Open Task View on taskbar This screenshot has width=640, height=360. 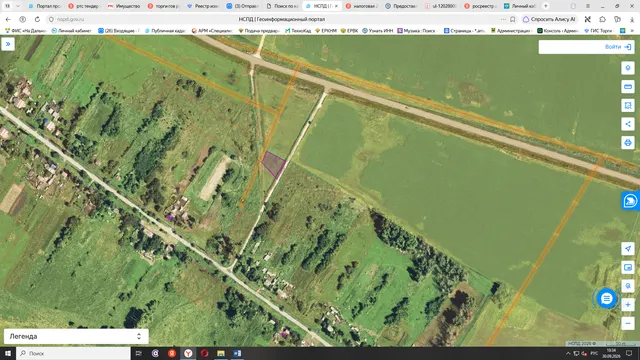coord(139,353)
